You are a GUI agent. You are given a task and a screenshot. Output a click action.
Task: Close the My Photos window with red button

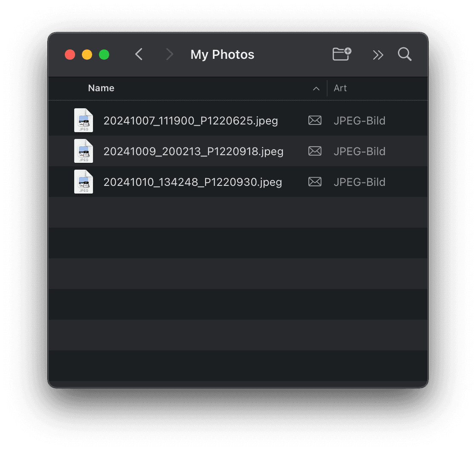tap(70, 55)
